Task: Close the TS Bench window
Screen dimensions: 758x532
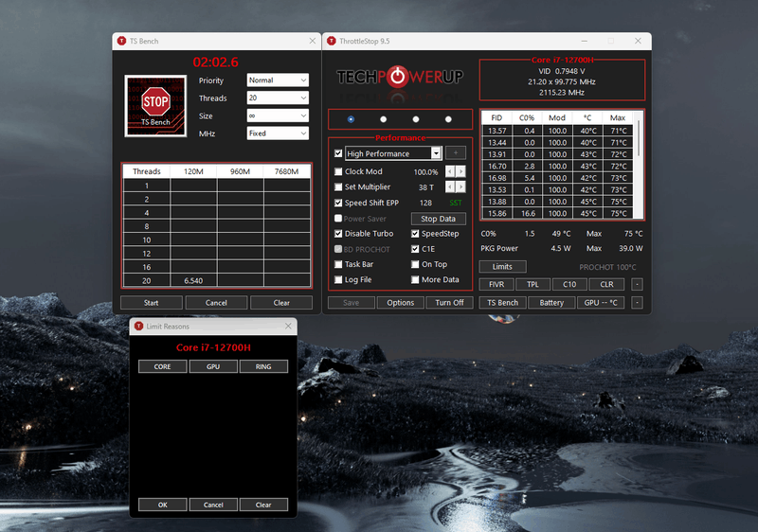Action: click(313, 41)
